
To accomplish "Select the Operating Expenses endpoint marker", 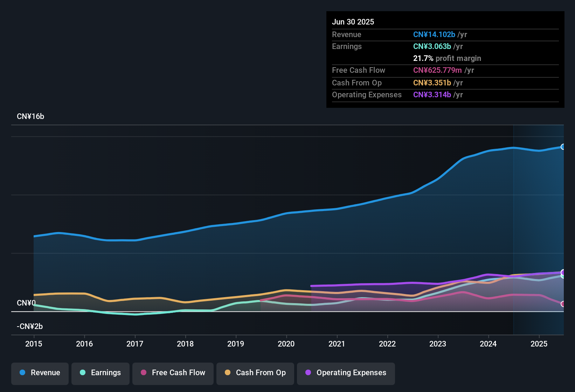I will pyautogui.click(x=563, y=272).
